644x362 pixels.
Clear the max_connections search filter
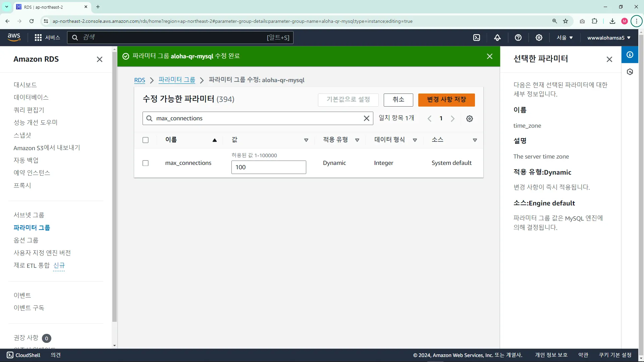click(x=367, y=118)
